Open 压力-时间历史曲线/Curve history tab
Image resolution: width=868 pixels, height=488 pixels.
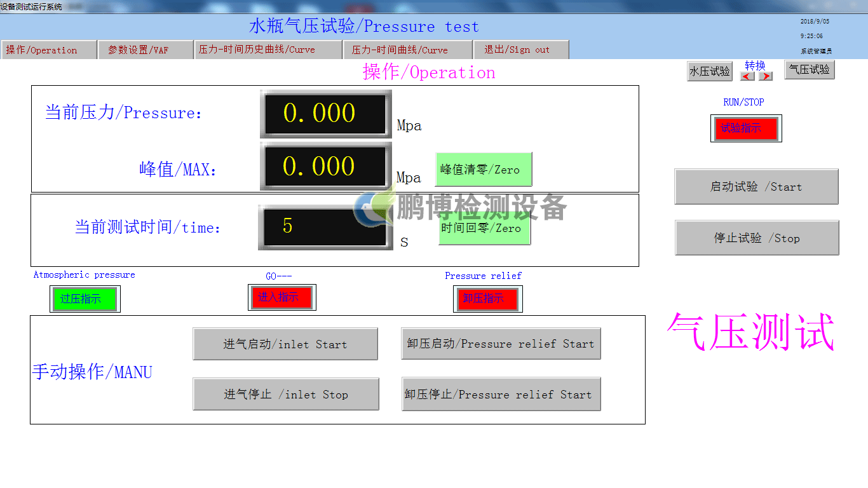pyautogui.click(x=268, y=50)
